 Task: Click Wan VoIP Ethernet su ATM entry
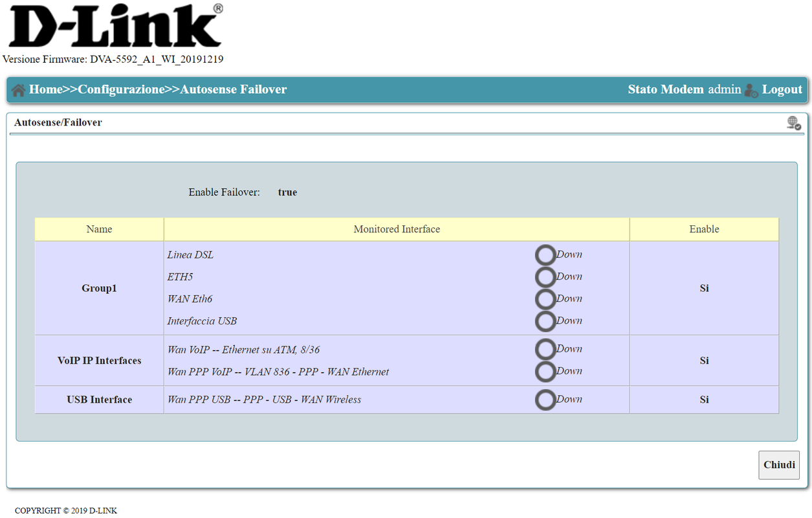pos(243,350)
